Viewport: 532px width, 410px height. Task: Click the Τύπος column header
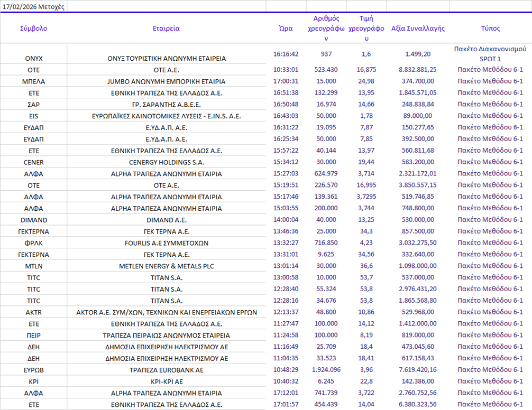(x=490, y=29)
